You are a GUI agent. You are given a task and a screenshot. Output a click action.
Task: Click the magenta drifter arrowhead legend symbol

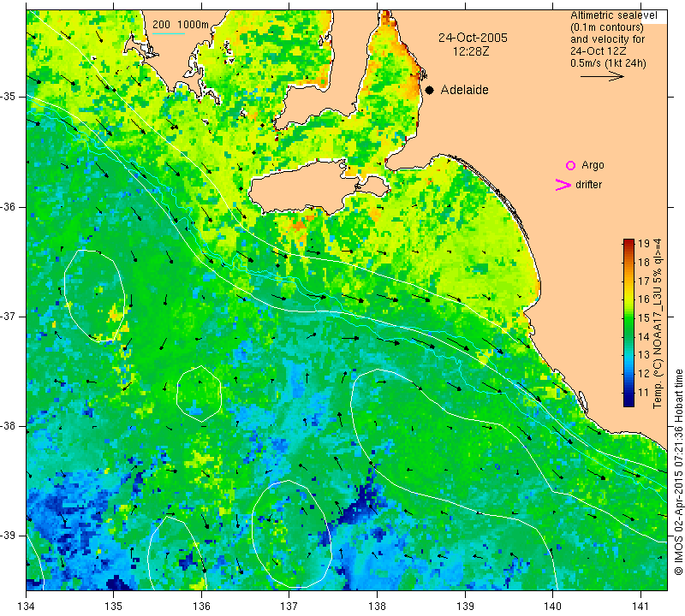click(x=563, y=185)
